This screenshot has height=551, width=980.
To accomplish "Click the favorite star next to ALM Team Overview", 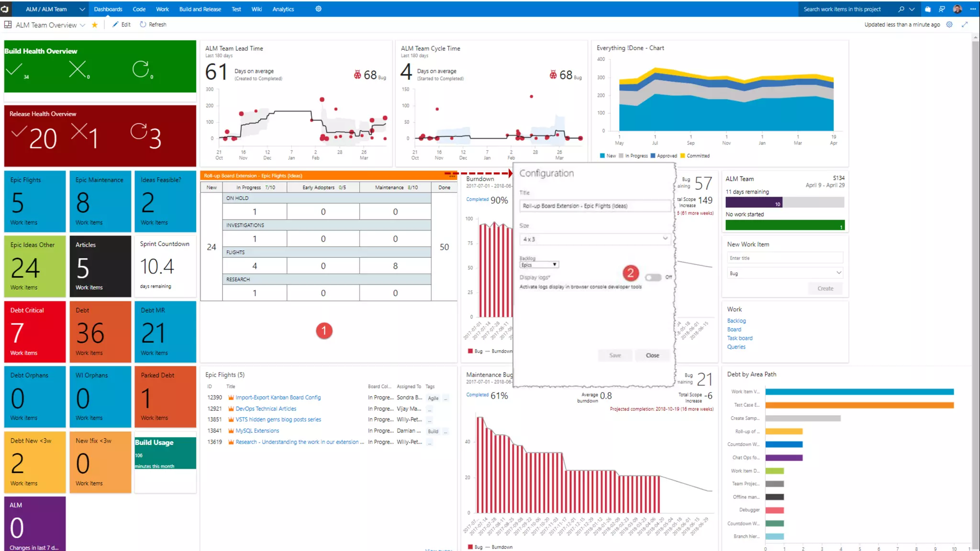I will click(95, 25).
